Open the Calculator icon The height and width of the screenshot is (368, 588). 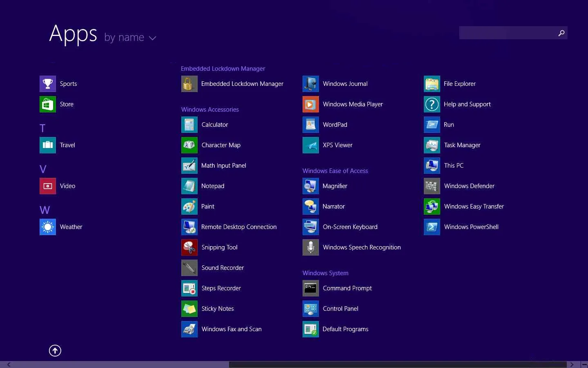(x=189, y=125)
